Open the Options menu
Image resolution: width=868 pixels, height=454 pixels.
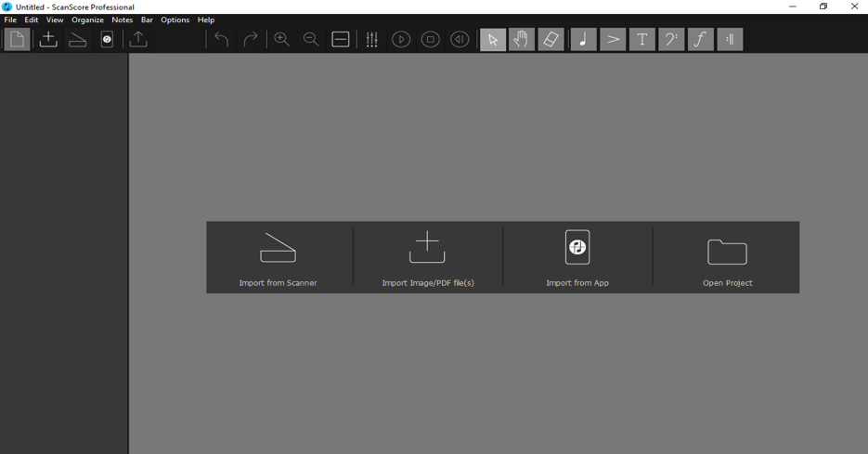(175, 19)
